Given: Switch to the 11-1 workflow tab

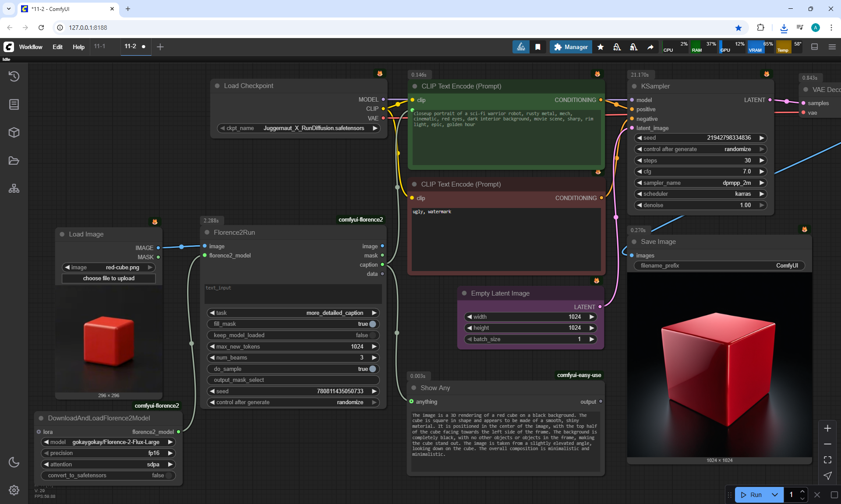Looking at the screenshot, I should [x=100, y=46].
